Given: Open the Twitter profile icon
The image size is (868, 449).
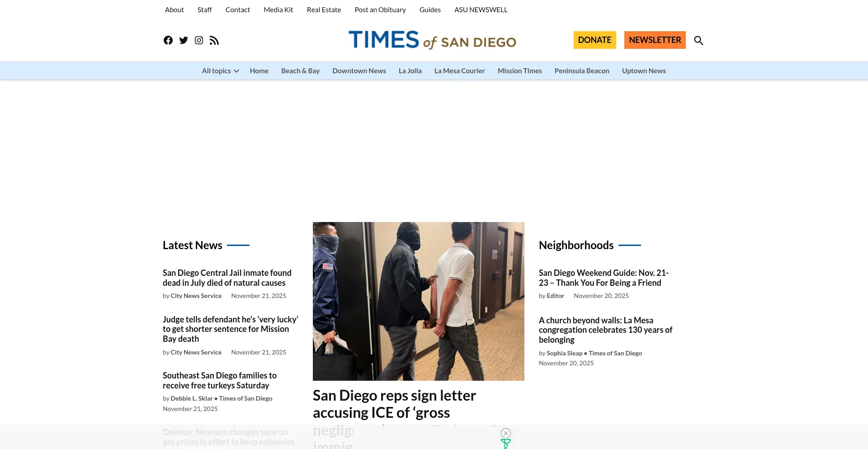Looking at the screenshot, I should point(184,41).
